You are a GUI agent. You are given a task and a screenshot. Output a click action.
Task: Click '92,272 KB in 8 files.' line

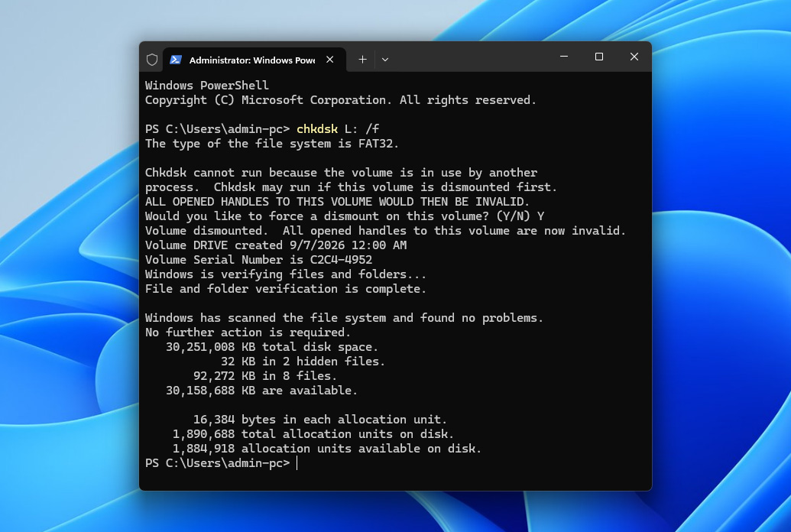click(x=265, y=377)
